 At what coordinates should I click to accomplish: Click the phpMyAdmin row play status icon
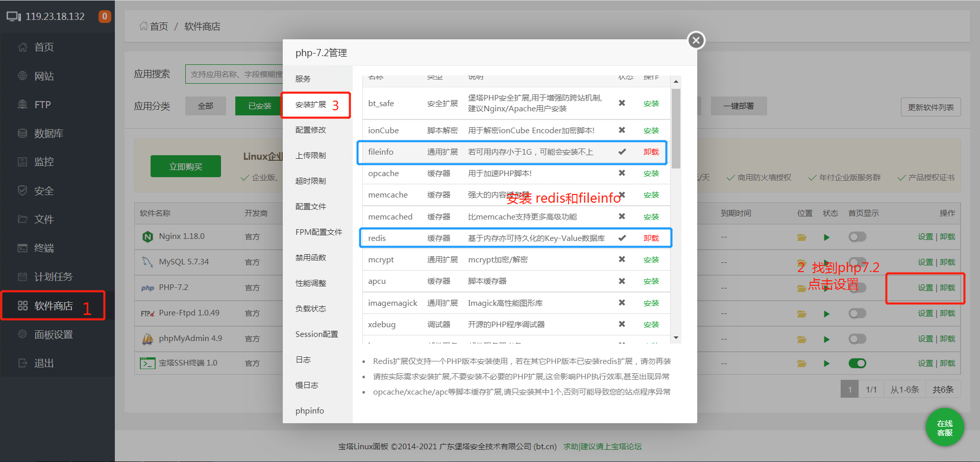(826, 339)
